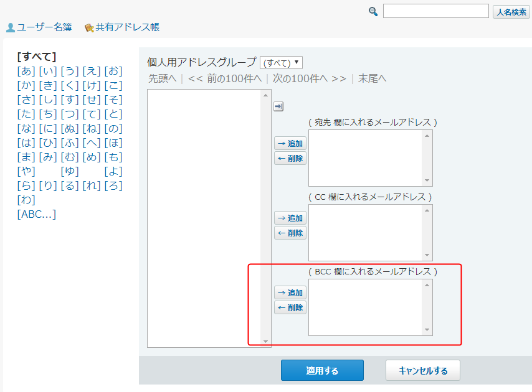Click 追加 button for BCC field
This screenshot has width=532, height=392.
(290, 292)
